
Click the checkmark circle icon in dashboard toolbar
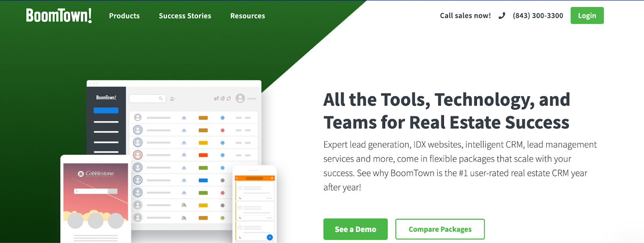223,98
